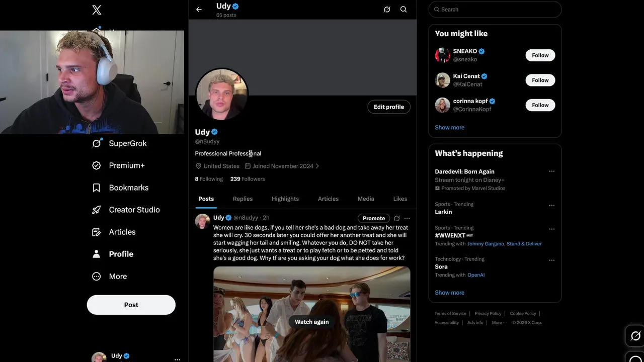The image size is (644, 362).
Task: Click SNEAKO's avatar in suggestions
Action: [442, 55]
